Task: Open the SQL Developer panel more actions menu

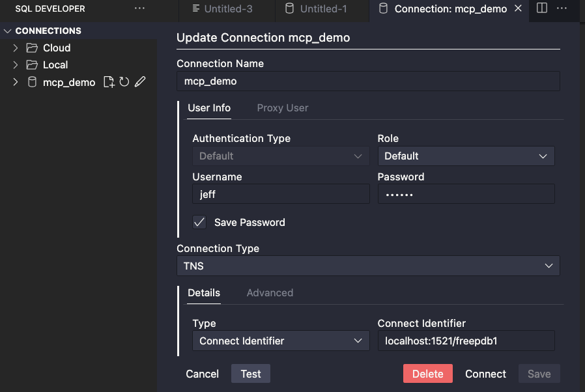Action: coord(139,8)
